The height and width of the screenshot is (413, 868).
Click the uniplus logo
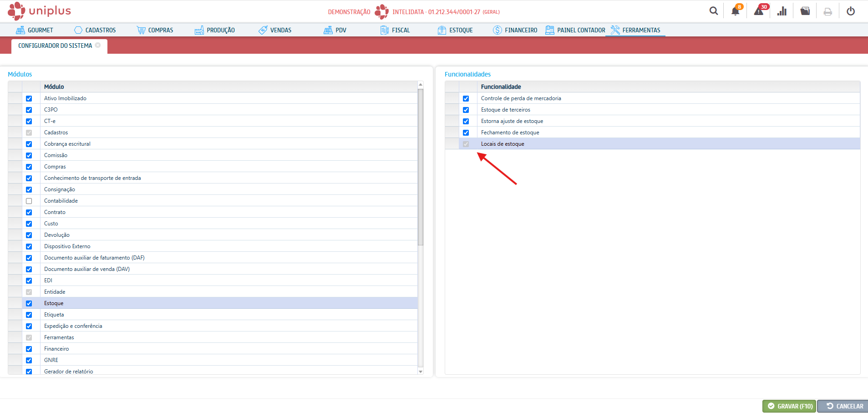click(x=40, y=11)
